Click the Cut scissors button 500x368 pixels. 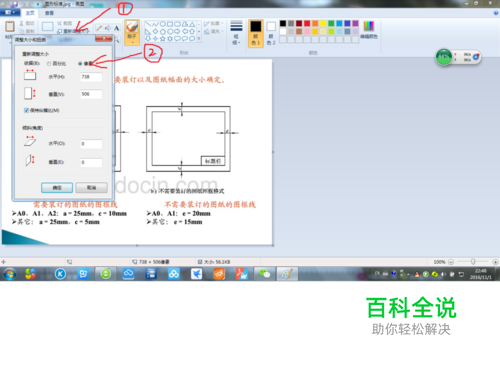[x=27, y=23]
